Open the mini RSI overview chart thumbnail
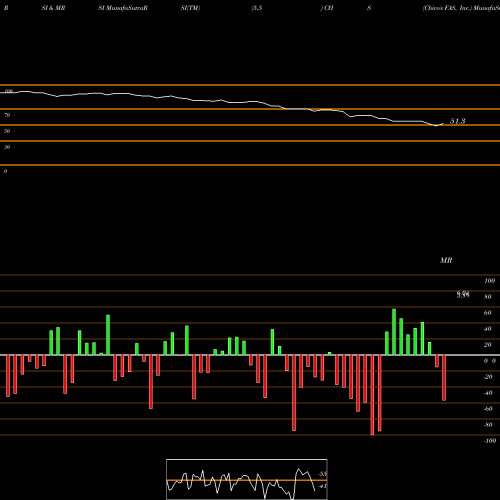500x500 pixels. point(247,479)
